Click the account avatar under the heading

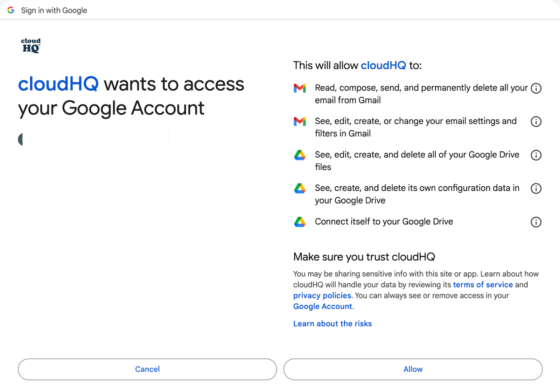click(20, 139)
